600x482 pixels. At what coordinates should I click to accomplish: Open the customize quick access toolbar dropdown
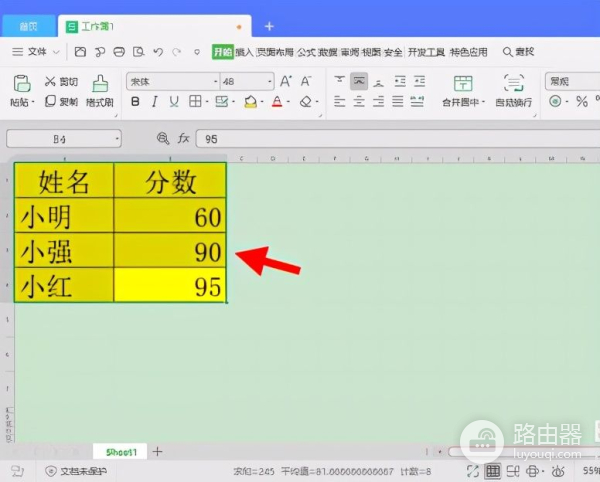coord(197,52)
